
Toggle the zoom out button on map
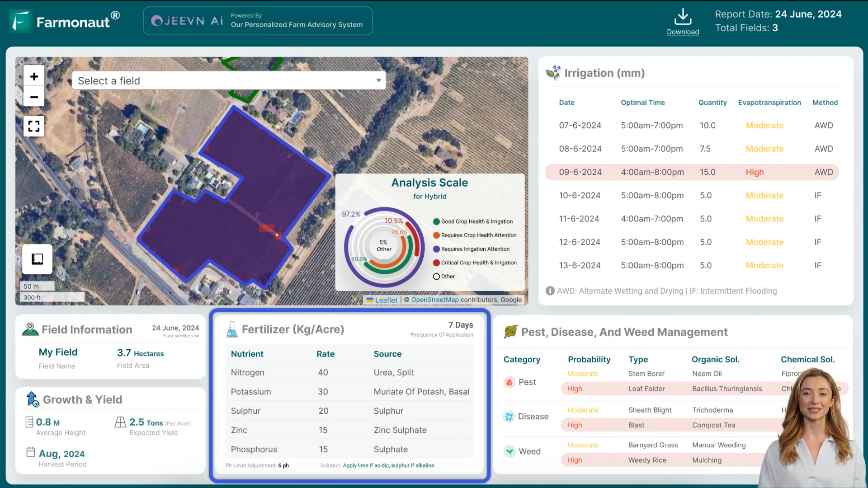[x=33, y=97]
